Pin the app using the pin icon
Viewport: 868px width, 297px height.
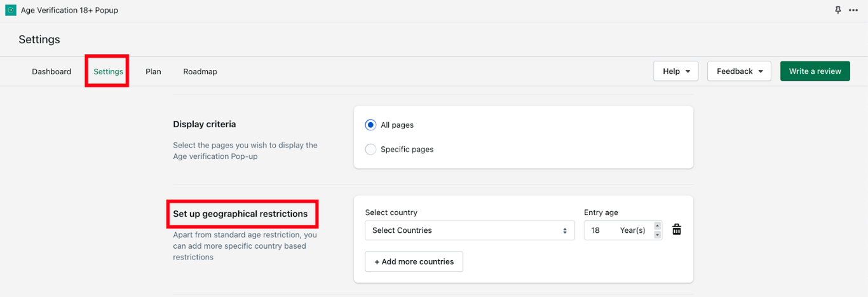tap(837, 10)
